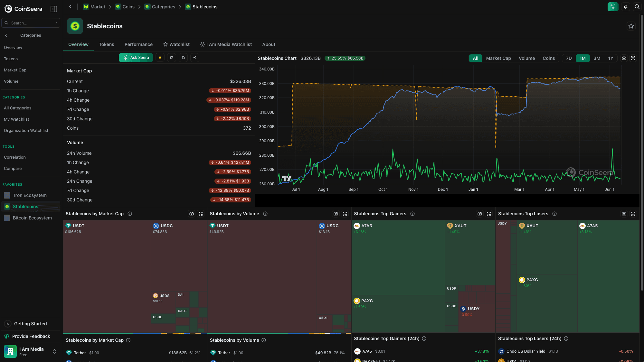
Task: Click the yellow star button beside Ask Seera
Action: click(x=160, y=58)
